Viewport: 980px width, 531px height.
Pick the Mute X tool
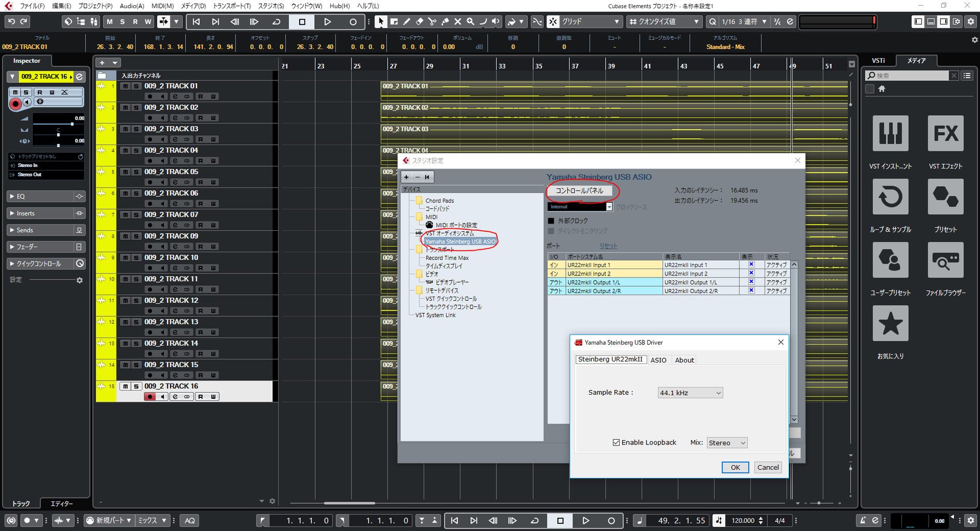point(457,22)
